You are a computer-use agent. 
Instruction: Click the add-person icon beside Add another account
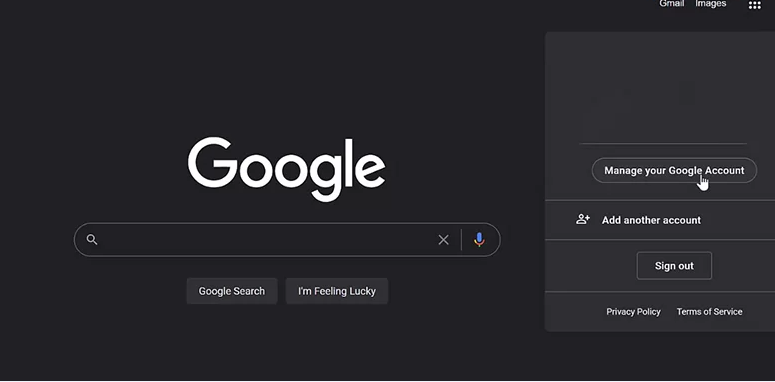pyautogui.click(x=583, y=219)
